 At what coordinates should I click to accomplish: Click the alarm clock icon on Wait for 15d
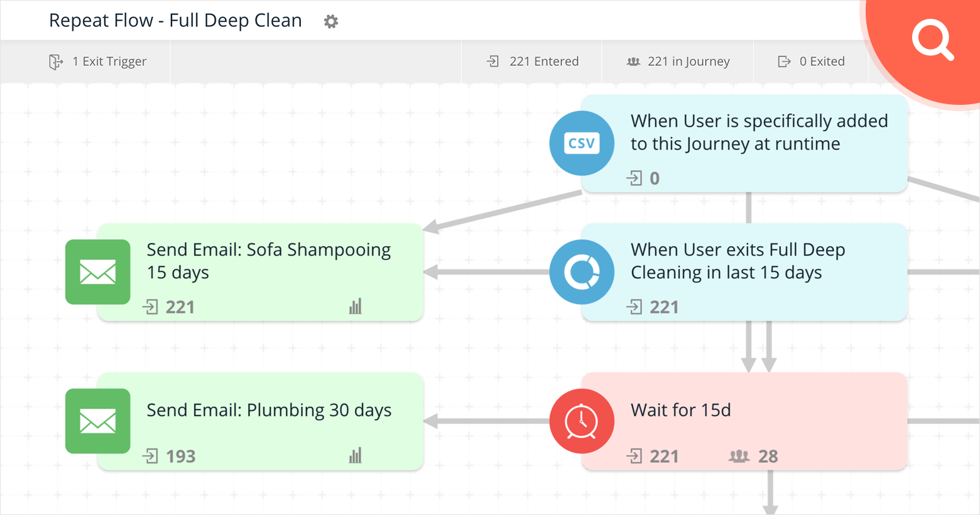tap(582, 421)
